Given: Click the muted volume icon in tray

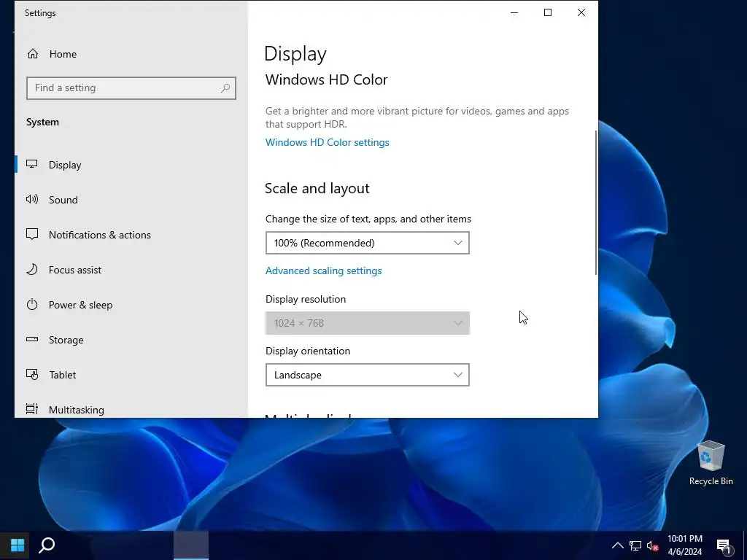Looking at the screenshot, I should click(x=652, y=545).
